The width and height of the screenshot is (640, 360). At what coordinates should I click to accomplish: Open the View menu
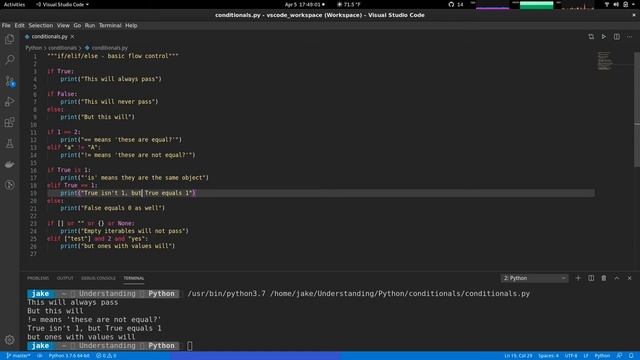pyautogui.click(x=63, y=25)
